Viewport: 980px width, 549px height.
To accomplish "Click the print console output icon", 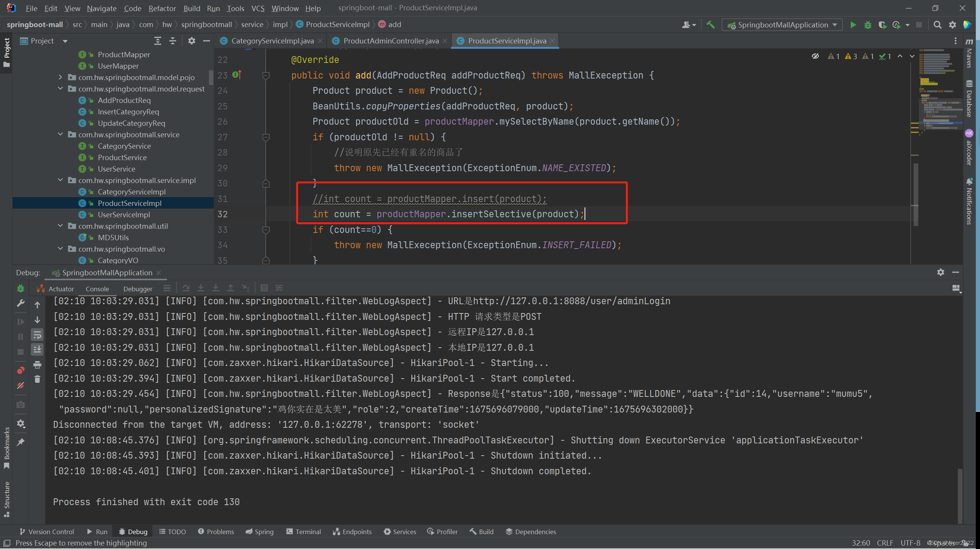I will pyautogui.click(x=37, y=365).
